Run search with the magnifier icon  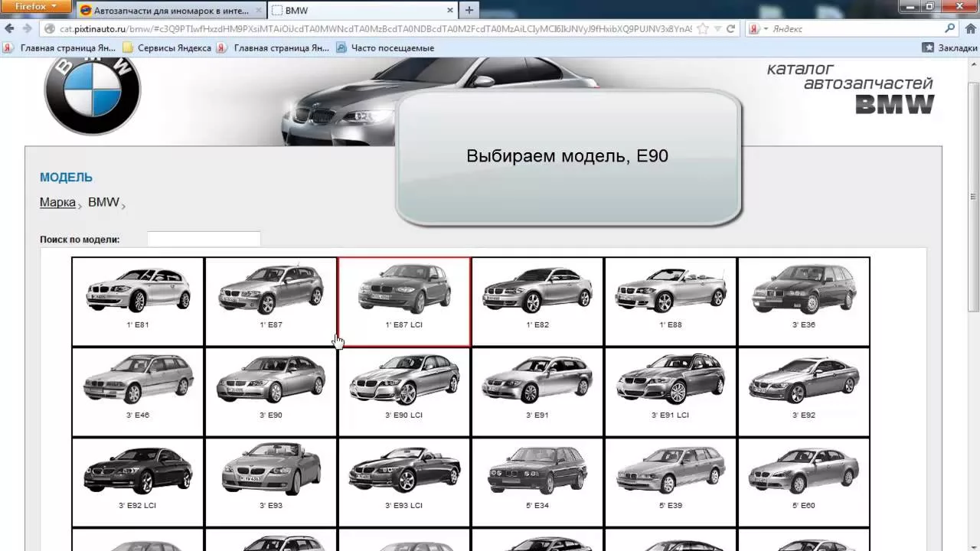coord(950,28)
